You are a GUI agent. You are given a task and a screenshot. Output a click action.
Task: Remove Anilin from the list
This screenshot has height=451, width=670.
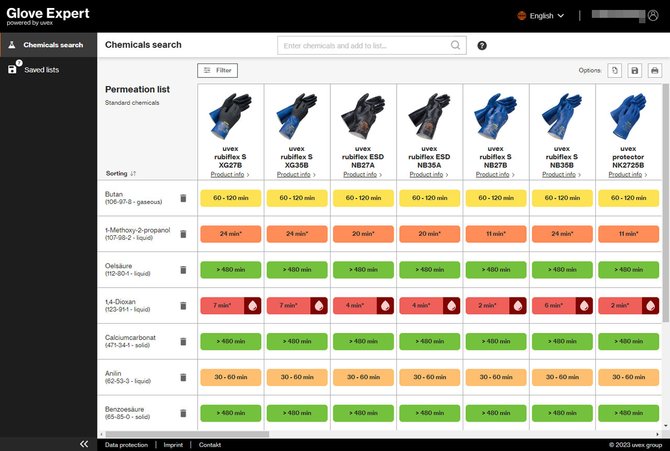(183, 377)
